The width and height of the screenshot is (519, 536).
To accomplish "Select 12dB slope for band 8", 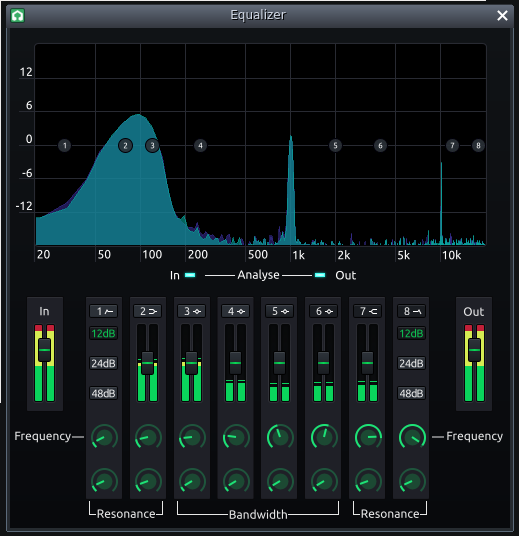I will 411,333.
